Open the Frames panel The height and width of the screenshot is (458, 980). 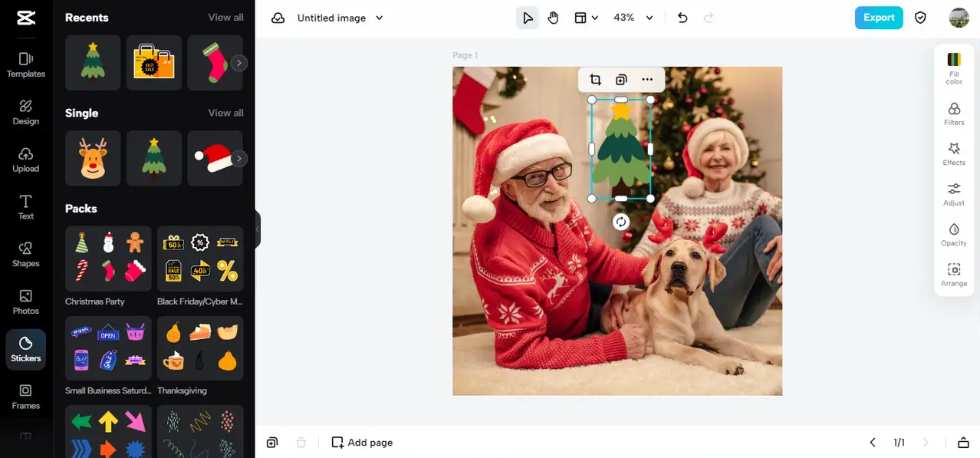26,397
